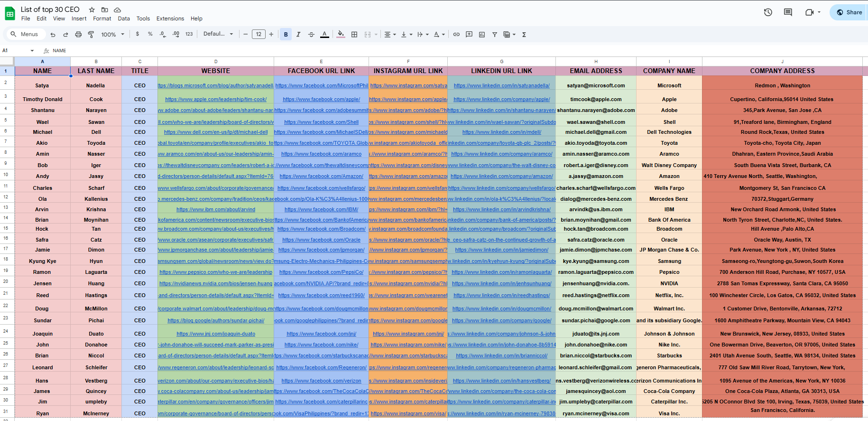Click the Share button
This screenshot has height=421, width=868.
coord(849,12)
